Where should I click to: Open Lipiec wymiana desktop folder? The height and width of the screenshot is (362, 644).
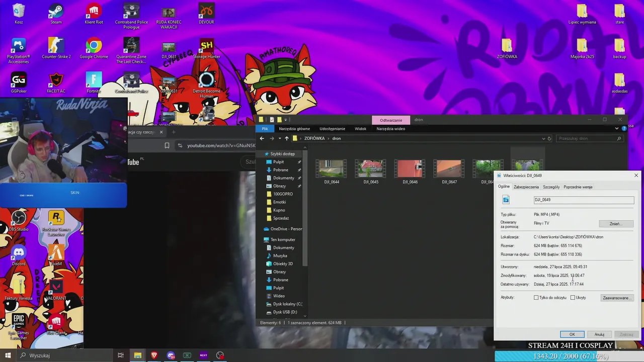[582, 14]
